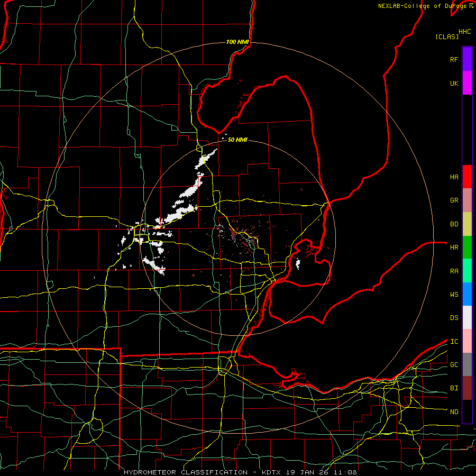Click the HYDROMETEOR CLASSIFICATION title text
476x476 pixels.
click(186, 472)
